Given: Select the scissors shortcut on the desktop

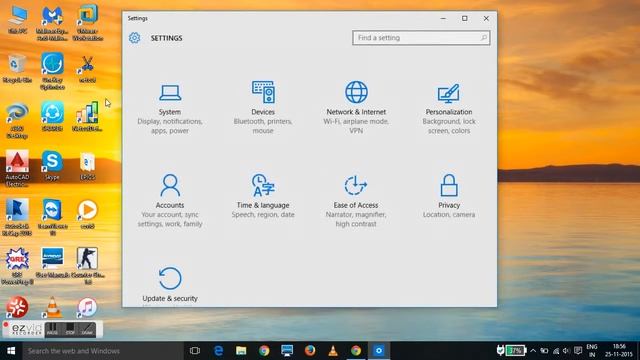Looking at the screenshot, I should pos(87,69).
